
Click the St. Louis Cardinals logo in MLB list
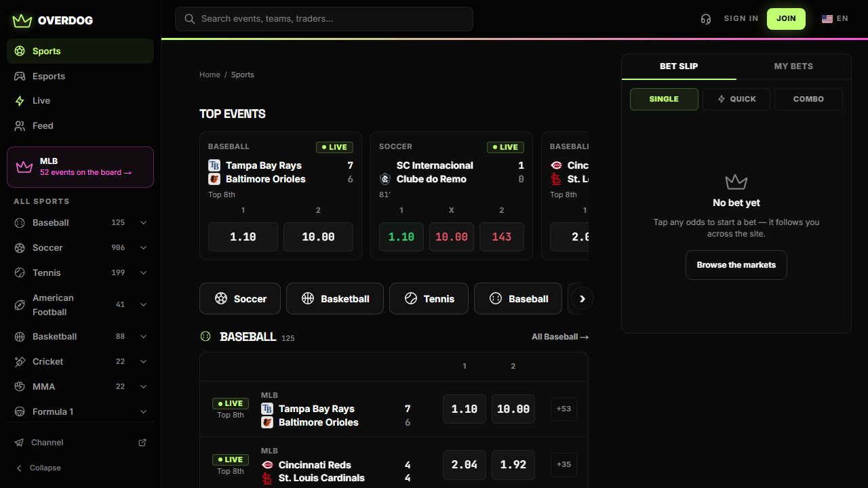267,479
